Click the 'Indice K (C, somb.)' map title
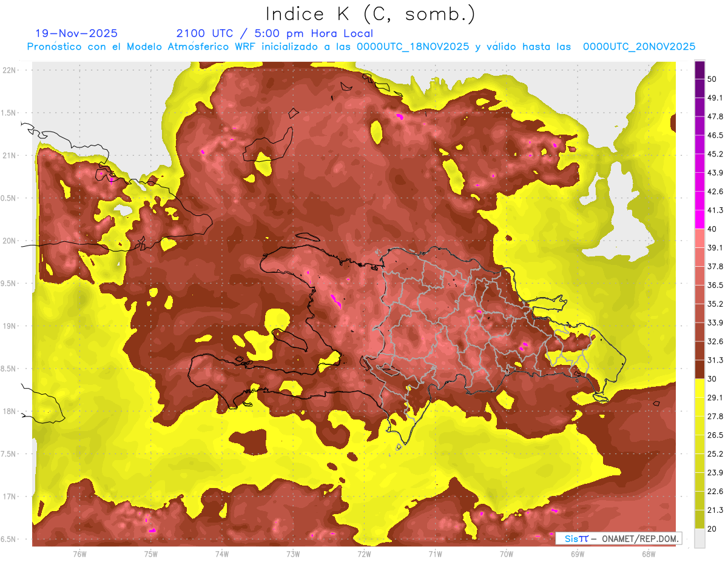728x562 pixels. (x=370, y=14)
